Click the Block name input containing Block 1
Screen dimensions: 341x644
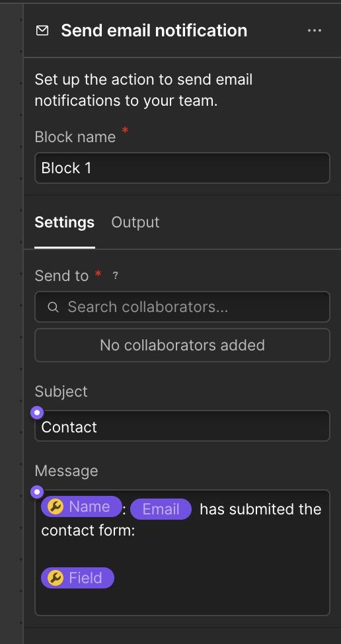[x=182, y=168]
